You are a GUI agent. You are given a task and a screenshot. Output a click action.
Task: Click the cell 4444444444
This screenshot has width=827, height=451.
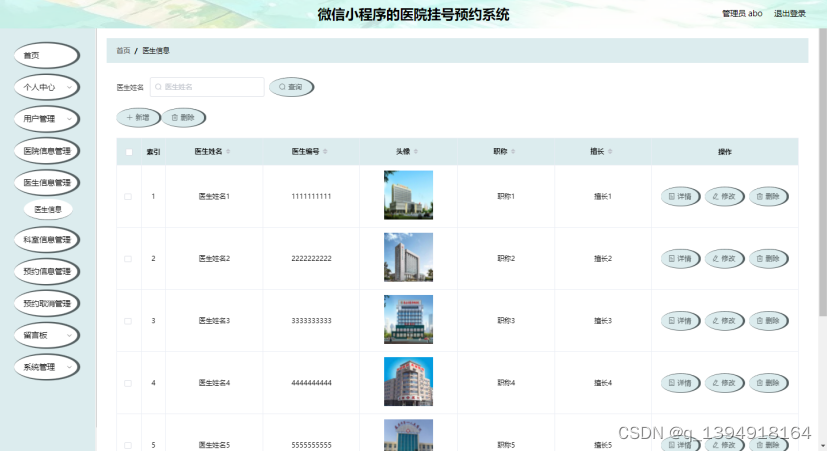coord(311,383)
